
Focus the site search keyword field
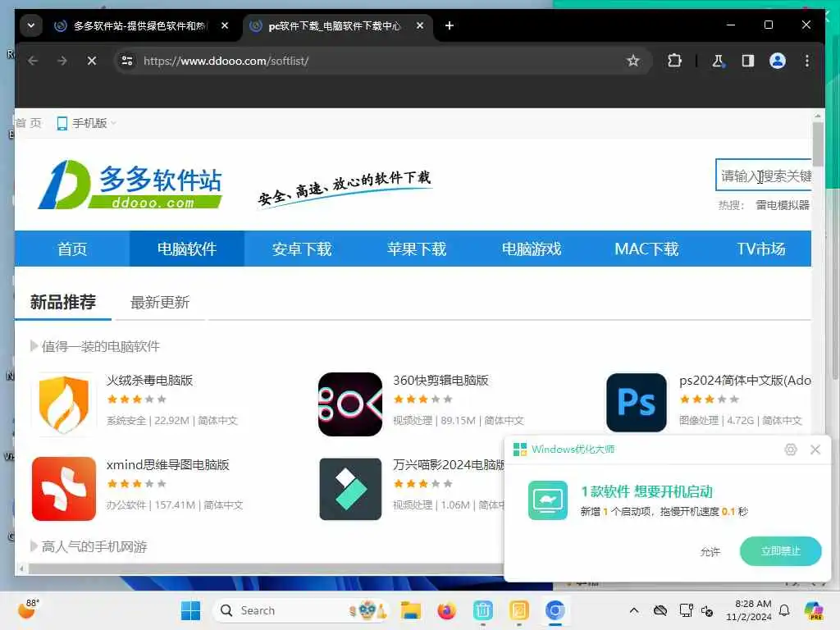click(764, 176)
